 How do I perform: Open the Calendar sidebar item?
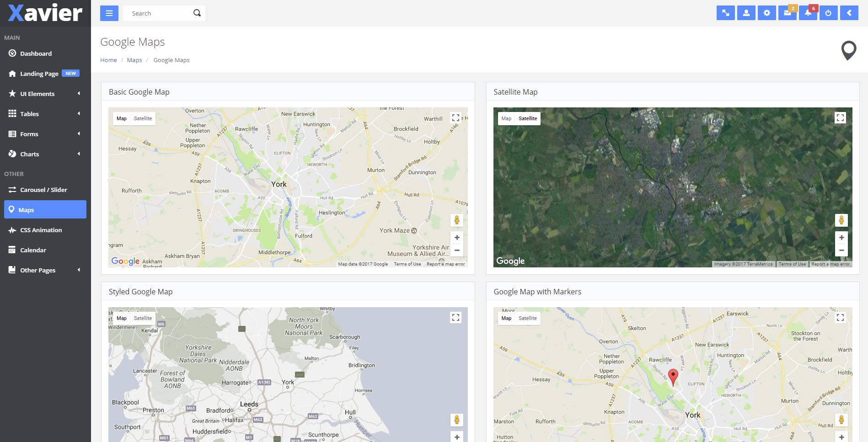(45, 250)
